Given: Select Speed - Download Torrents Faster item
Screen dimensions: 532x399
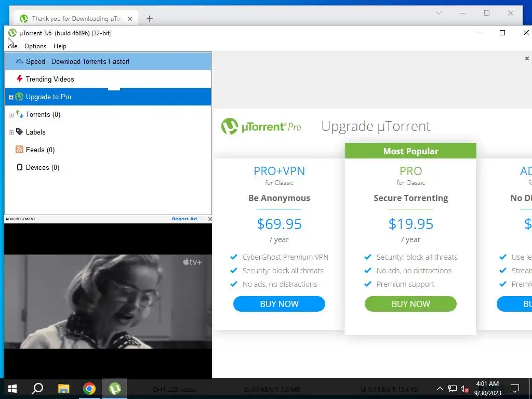Looking at the screenshot, I should [108, 61].
